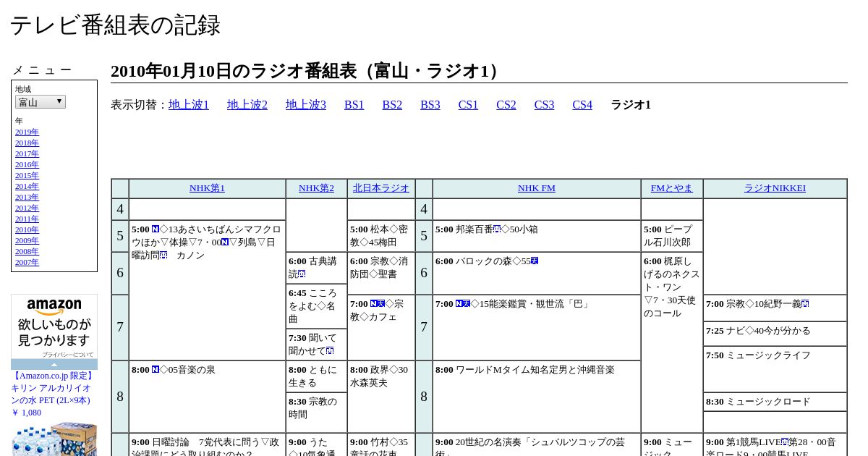
Task: Open the 2012年 year link
Action: (27, 208)
